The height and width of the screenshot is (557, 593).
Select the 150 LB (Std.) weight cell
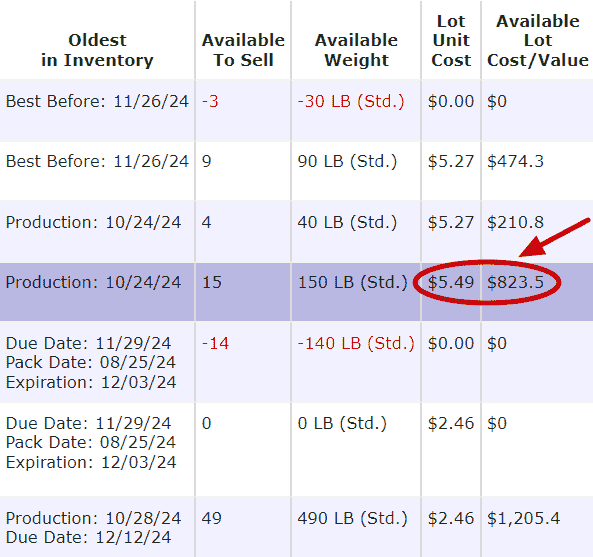352,282
